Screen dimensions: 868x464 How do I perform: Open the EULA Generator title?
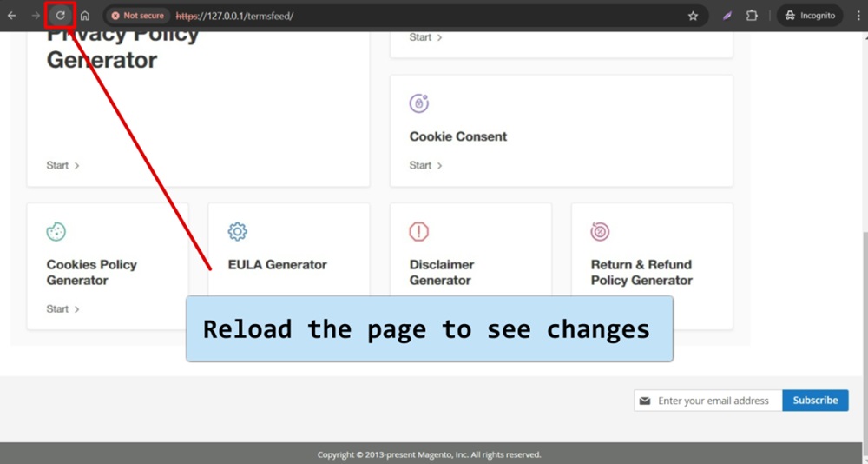[278, 264]
